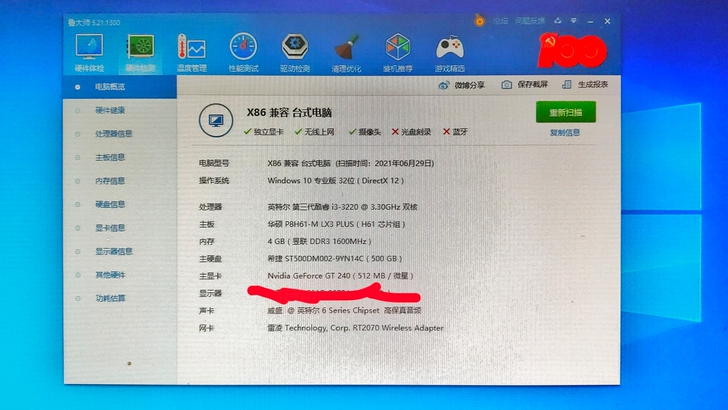Click the 鲁大师 5.21.1300 title text

click(x=94, y=22)
